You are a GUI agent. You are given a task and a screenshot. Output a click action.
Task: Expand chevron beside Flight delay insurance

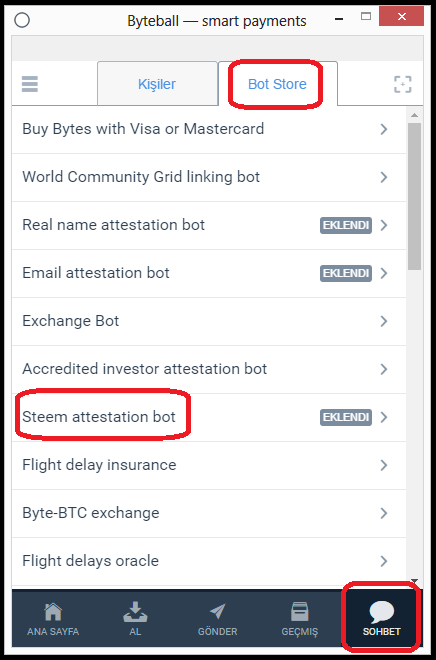point(383,465)
